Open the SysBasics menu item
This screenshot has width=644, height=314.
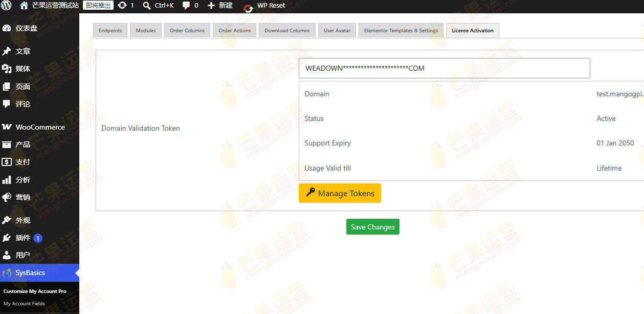pyautogui.click(x=39, y=273)
